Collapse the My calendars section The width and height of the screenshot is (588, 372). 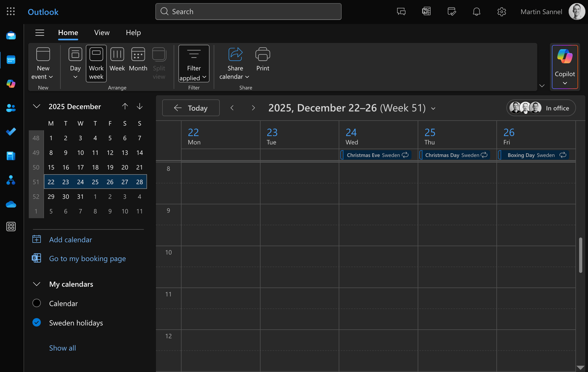click(36, 284)
